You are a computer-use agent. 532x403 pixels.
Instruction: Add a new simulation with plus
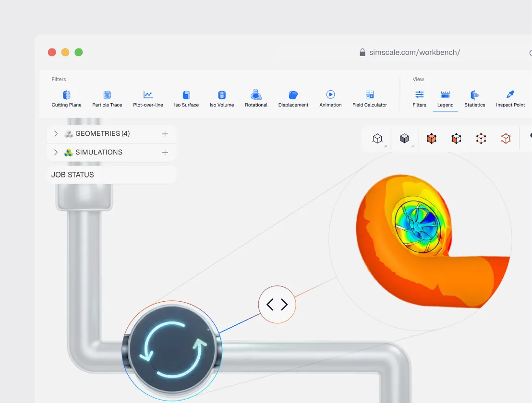[x=165, y=153]
